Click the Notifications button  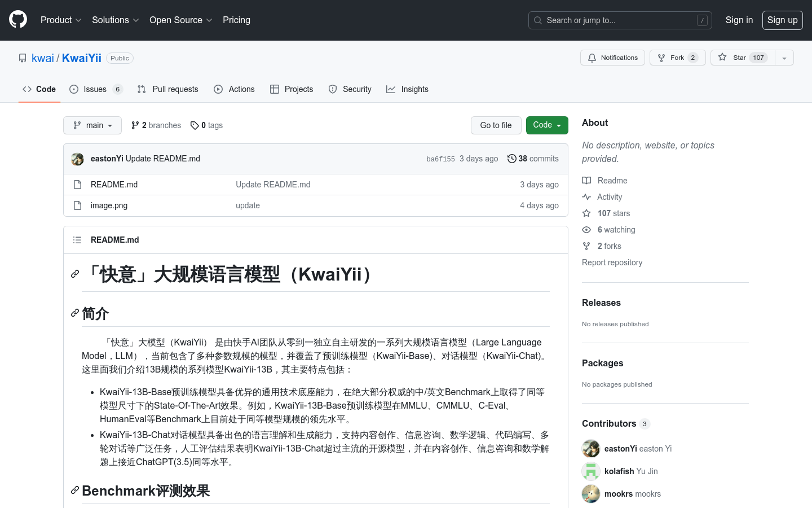[612, 58]
